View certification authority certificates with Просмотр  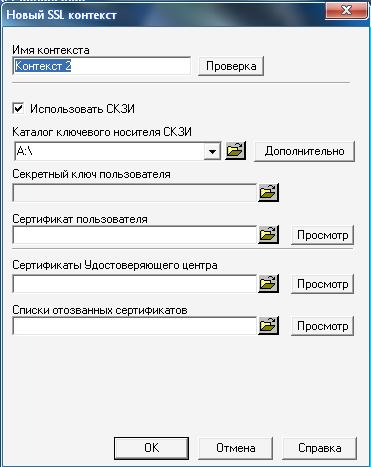pos(322,284)
